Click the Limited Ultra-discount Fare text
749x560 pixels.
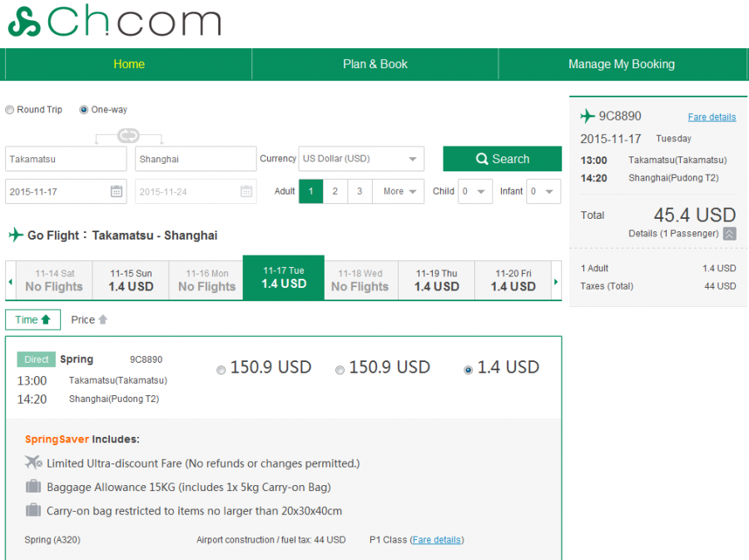click(204, 463)
